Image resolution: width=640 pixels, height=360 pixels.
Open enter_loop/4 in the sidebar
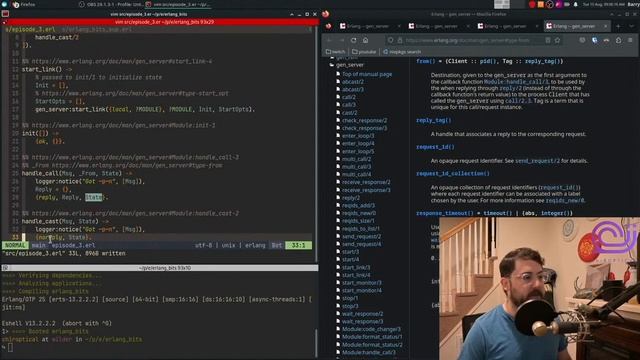(358, 144)
